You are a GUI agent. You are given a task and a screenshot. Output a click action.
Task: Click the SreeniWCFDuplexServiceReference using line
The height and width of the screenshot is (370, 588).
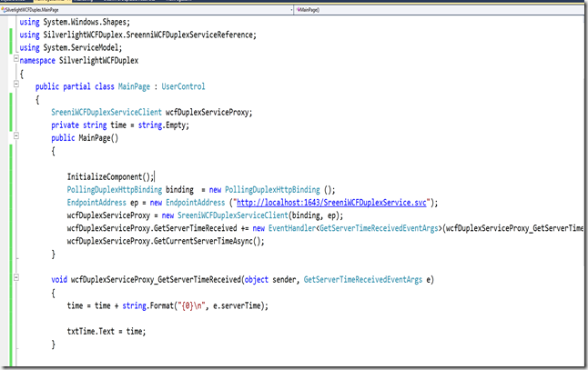(138, 35)
